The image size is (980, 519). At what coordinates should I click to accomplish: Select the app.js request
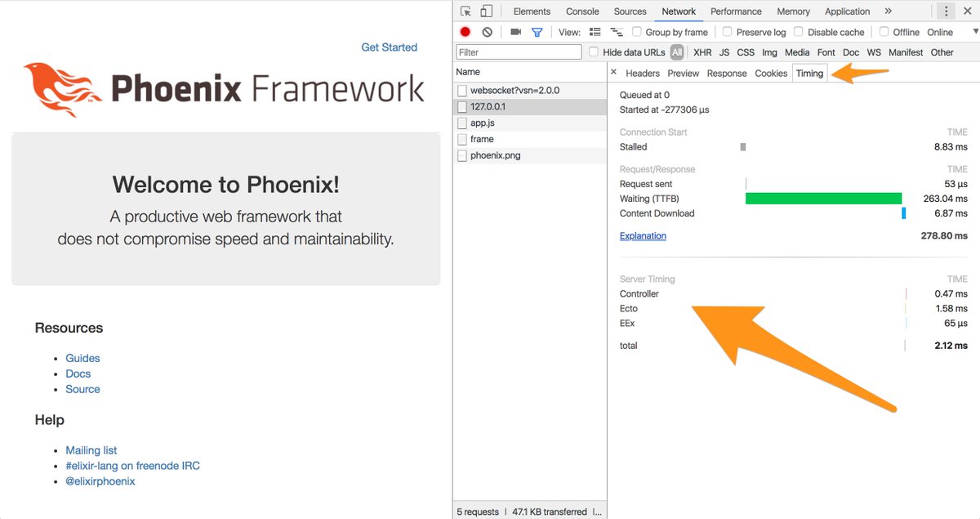pos(530,123)
